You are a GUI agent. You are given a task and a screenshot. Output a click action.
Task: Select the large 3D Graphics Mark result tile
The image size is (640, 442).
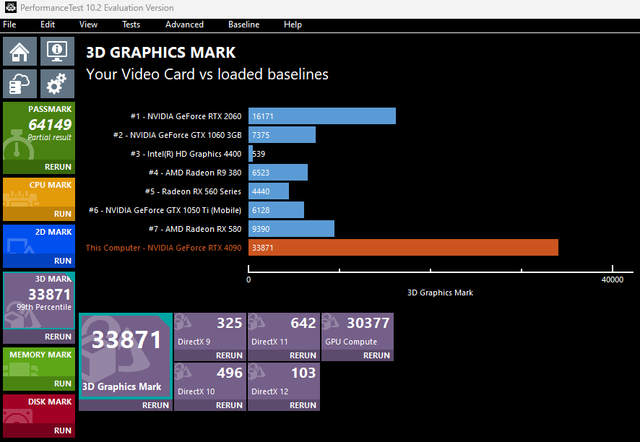[126, 356]
